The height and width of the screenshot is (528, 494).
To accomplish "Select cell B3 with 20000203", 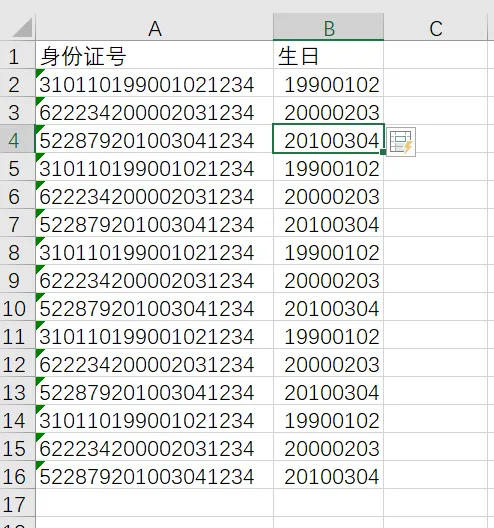I will 328,111.
